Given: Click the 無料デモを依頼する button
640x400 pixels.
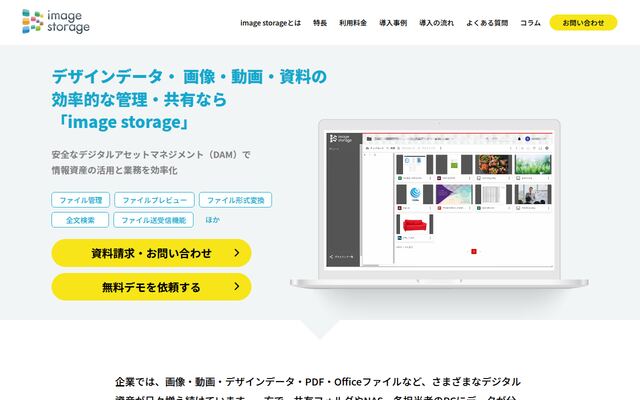Looking at the screenshot, I should coord(151,287).
